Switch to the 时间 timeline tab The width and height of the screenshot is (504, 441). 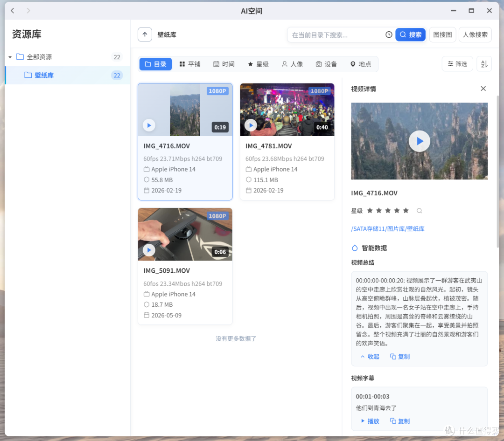[224, 64]
